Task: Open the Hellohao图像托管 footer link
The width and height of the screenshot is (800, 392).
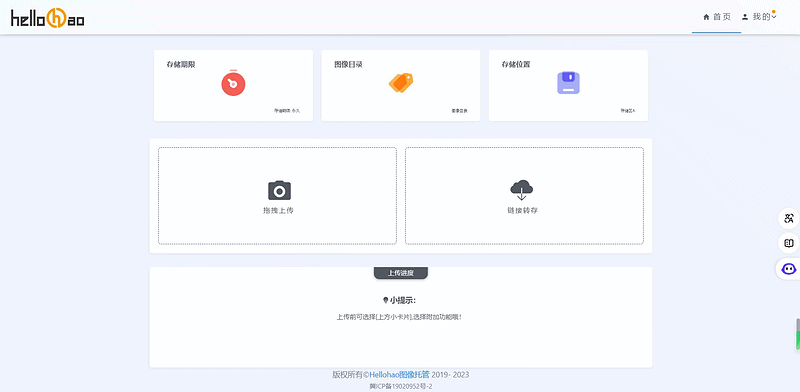Action: tap(399, 375)
